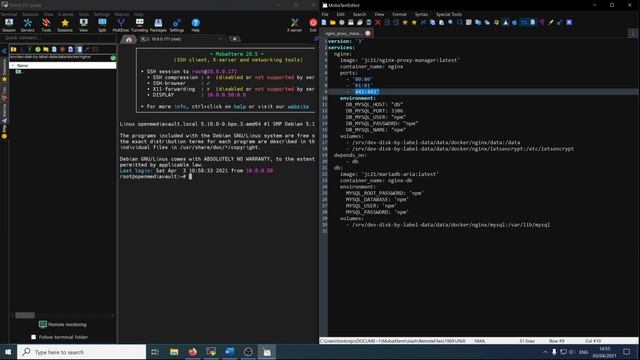This screenshot has height=360, width=640.
Task: Click the 'container_name: nginx-db' line in editor
Action: (376, 180)
